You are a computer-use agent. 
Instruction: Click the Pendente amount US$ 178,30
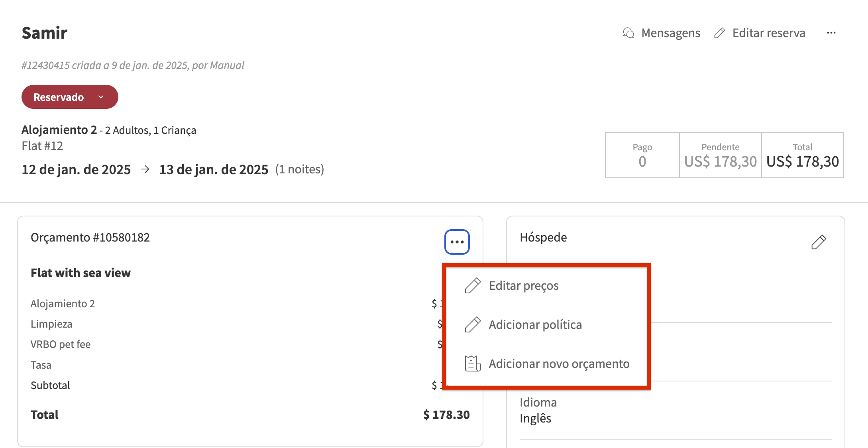720,162
